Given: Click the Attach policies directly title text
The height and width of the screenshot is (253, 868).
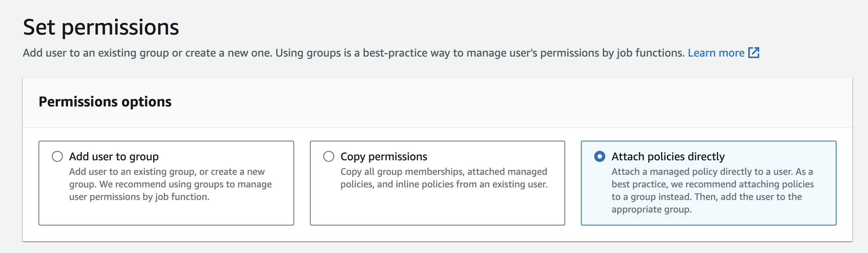Looking at the screenshot, I should coord(668,156).
